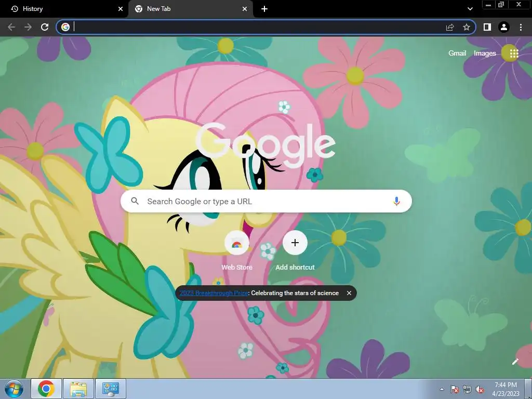Click the Google logo
Screen dimensions: 532x399
(265, 145)
